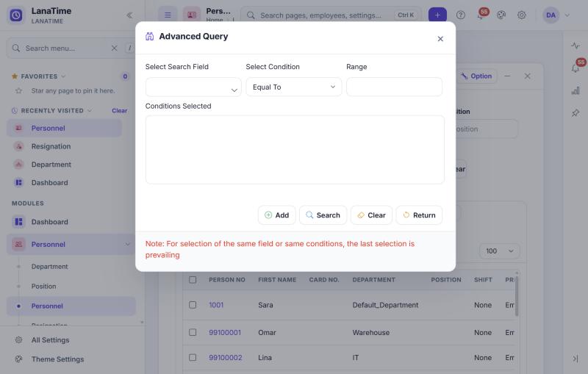Open the settings gear icon
Viewport: 588px width, 374px height.
pyautogui.click(x=521, y=15)
